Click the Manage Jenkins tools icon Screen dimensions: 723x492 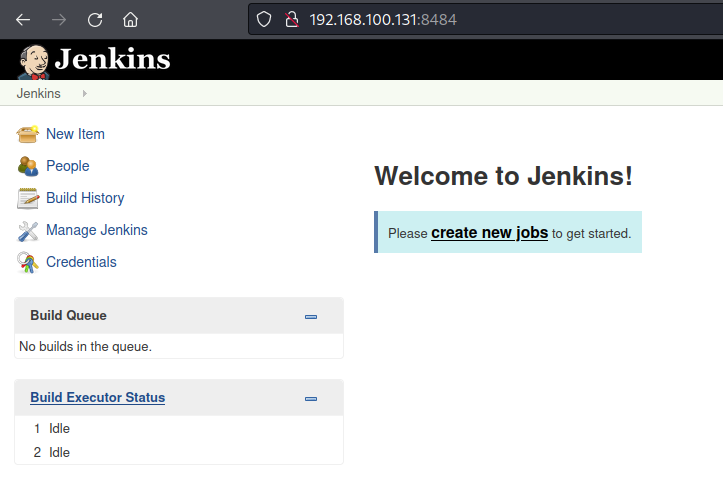28,230
